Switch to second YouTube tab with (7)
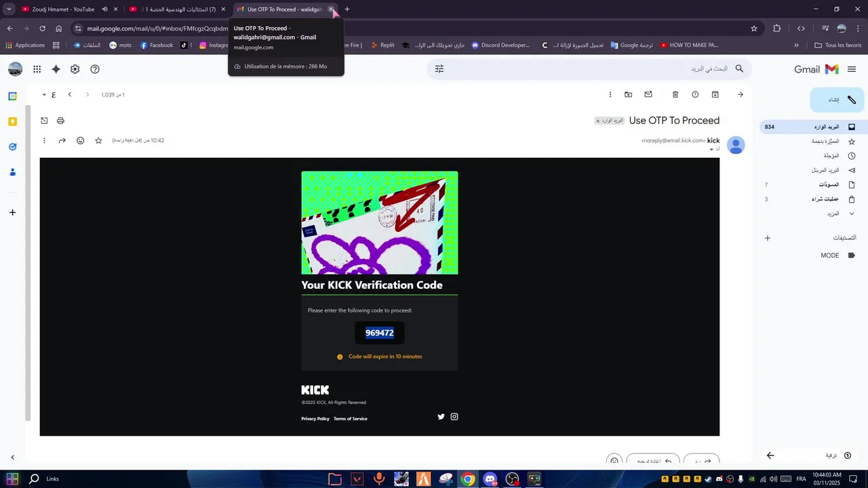 178,9
